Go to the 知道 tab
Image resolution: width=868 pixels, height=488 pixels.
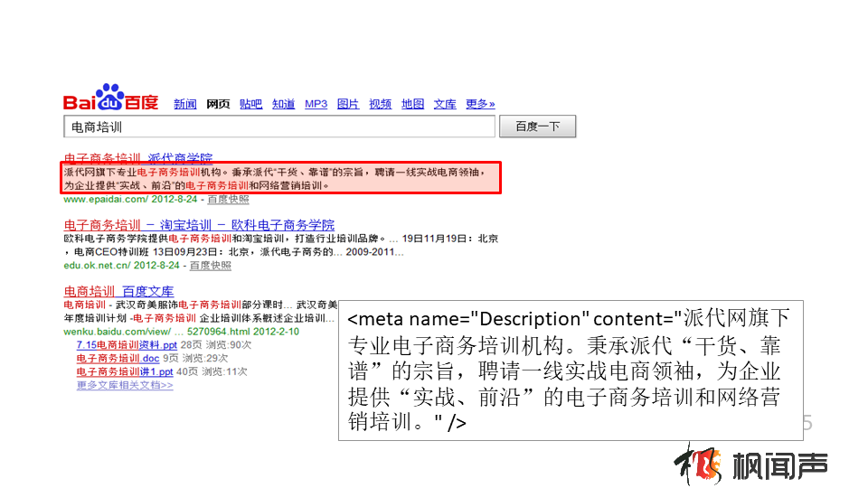tap(283, 104)
